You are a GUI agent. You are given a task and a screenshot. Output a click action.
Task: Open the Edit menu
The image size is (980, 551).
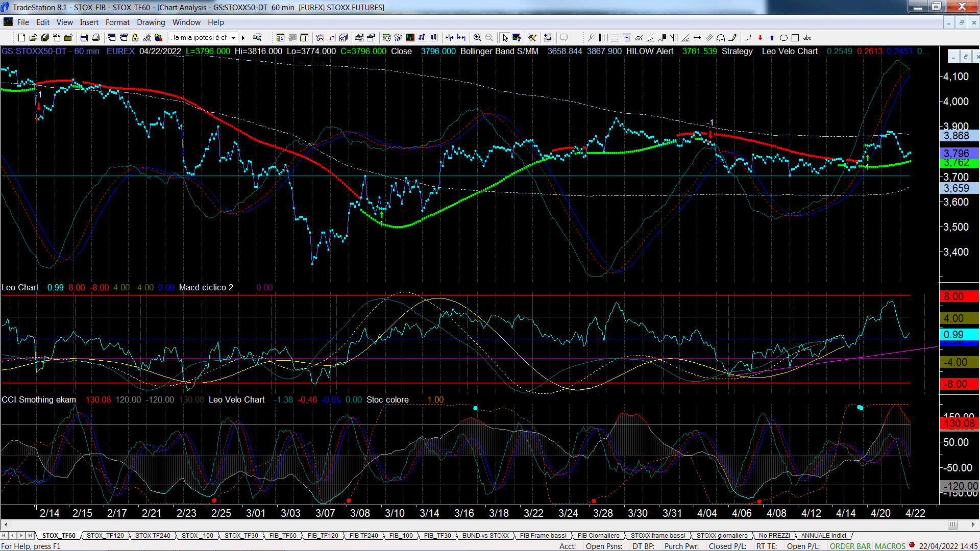pos(43,22)
